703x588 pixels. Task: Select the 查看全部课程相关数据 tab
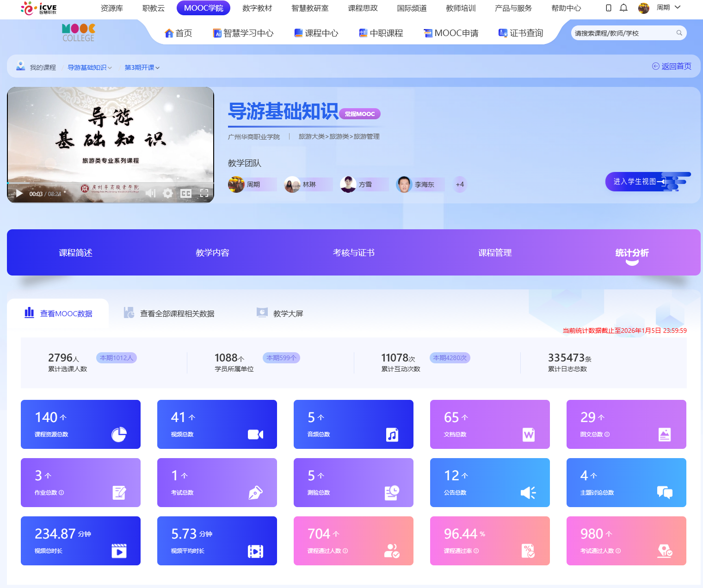[x=177, y=314]
